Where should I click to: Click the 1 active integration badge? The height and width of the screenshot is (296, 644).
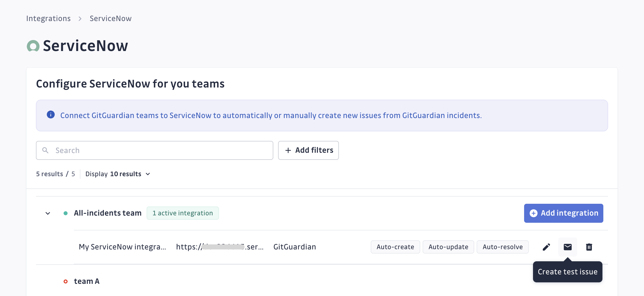(183, 213)
